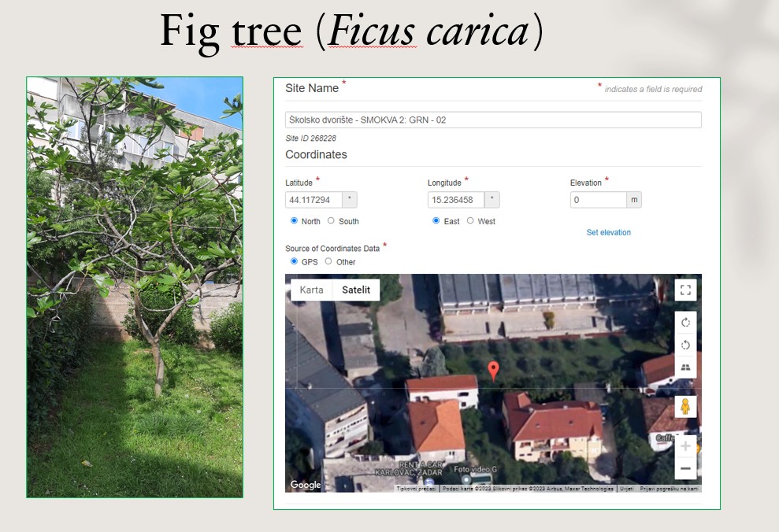Click the Site Name text field
The image size is (779, 532).
pos(493,120)
